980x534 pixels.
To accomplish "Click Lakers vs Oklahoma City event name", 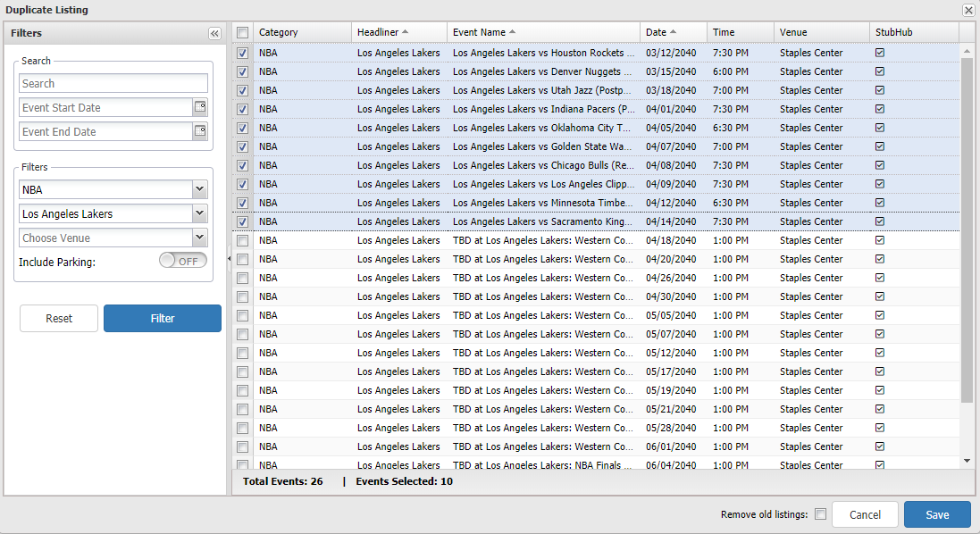I will [x=541, y=128].
